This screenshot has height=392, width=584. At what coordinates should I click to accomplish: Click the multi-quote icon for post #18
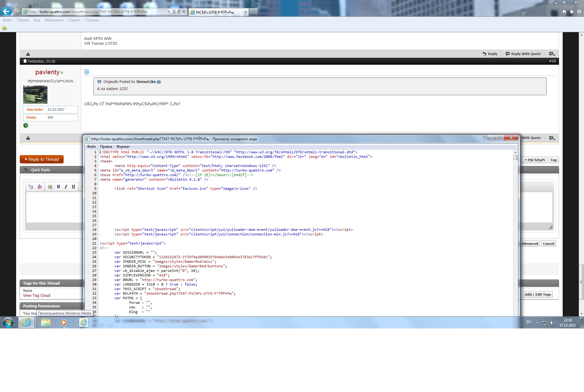tap(552, 138)
